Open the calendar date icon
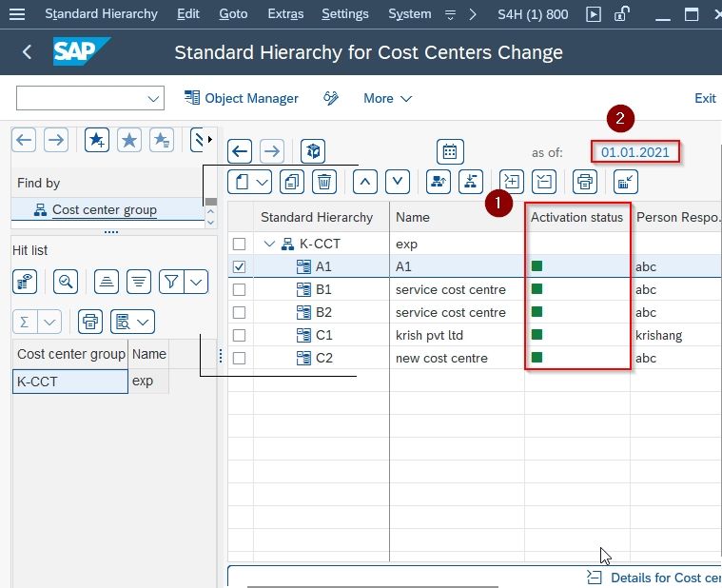 450,151
